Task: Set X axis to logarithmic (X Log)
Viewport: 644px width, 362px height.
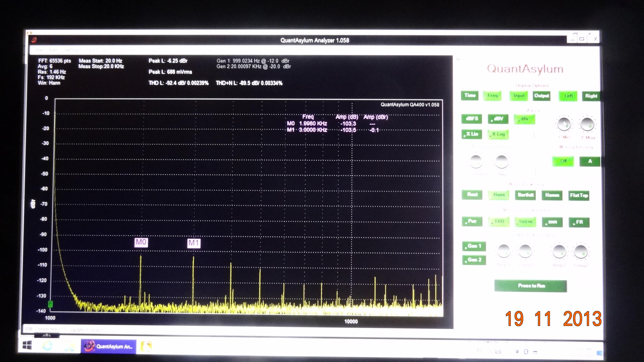Action: click(x=498, y=134)
